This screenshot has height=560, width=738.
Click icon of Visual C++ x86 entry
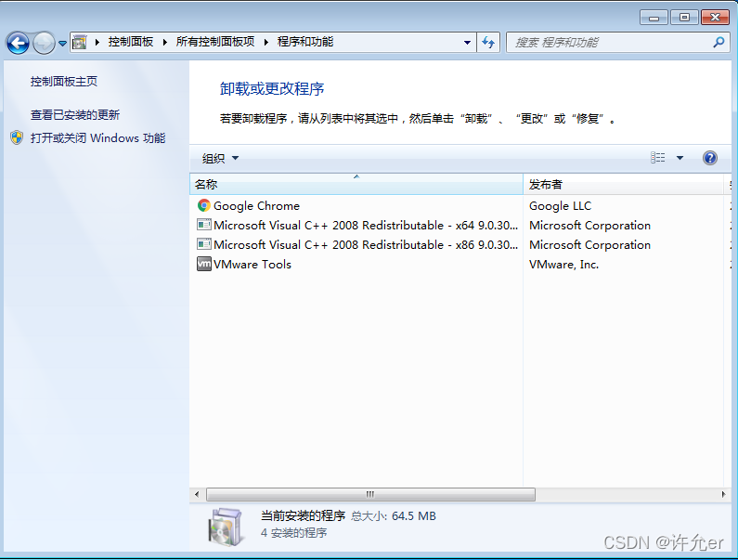[204, 244]
